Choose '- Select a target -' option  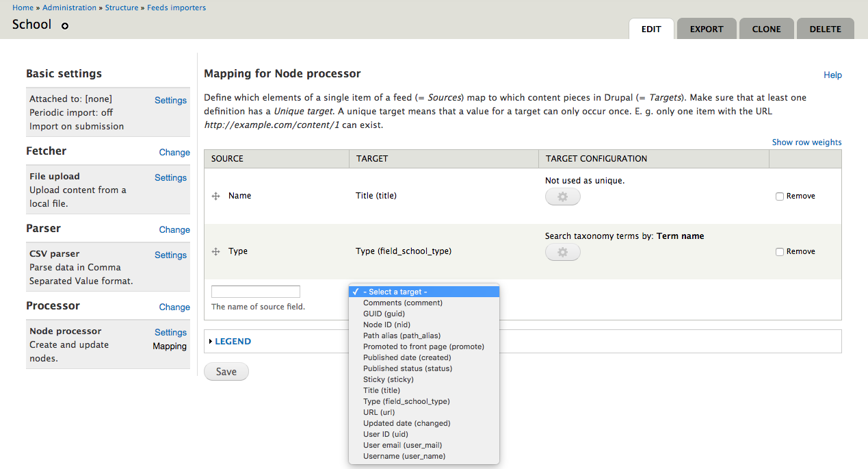[424, 292]
